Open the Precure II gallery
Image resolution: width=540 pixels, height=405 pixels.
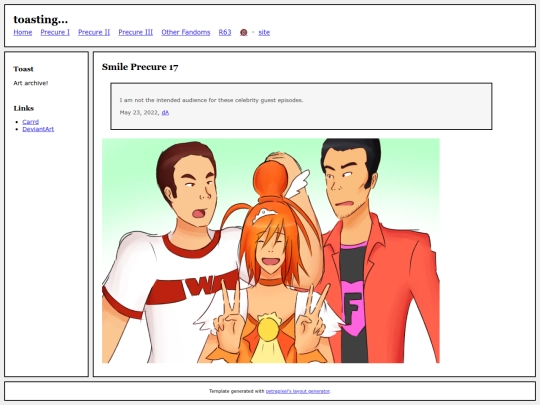(94, 32)
